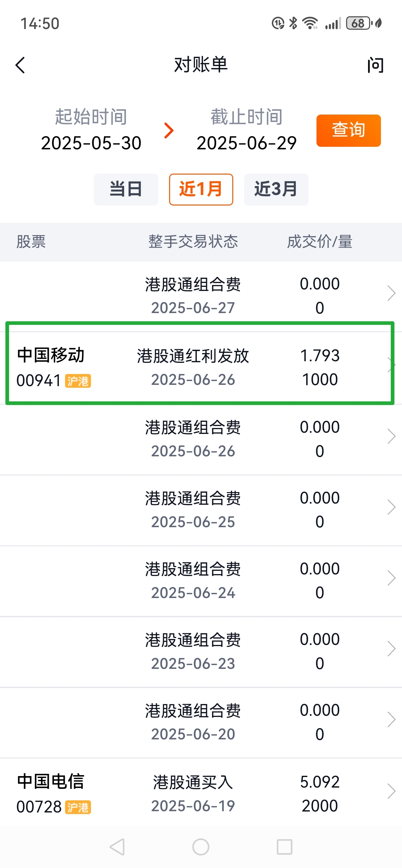Tap the orange arrow between dates
402x868 pixels.
click(x=168, y=131)
